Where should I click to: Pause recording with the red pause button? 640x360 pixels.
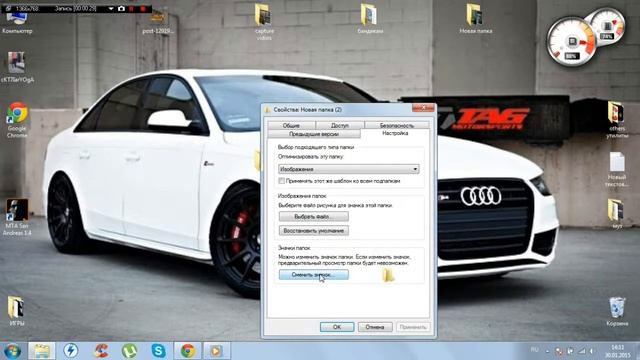coord(131,8)
